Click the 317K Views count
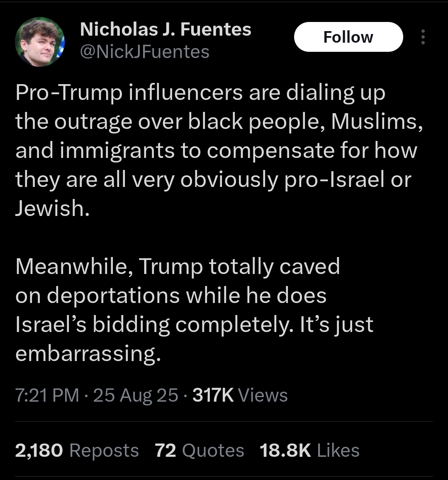 pyautogui.click(x=240, y=395)
